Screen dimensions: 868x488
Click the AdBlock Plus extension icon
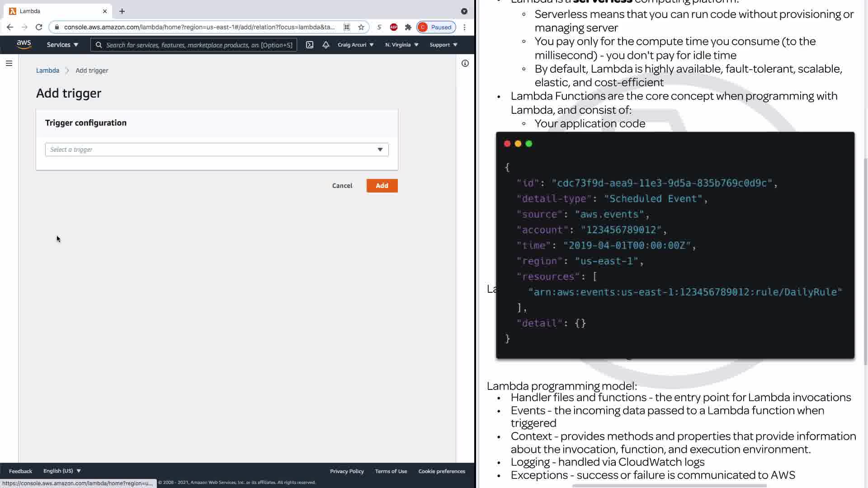point(393,27)
